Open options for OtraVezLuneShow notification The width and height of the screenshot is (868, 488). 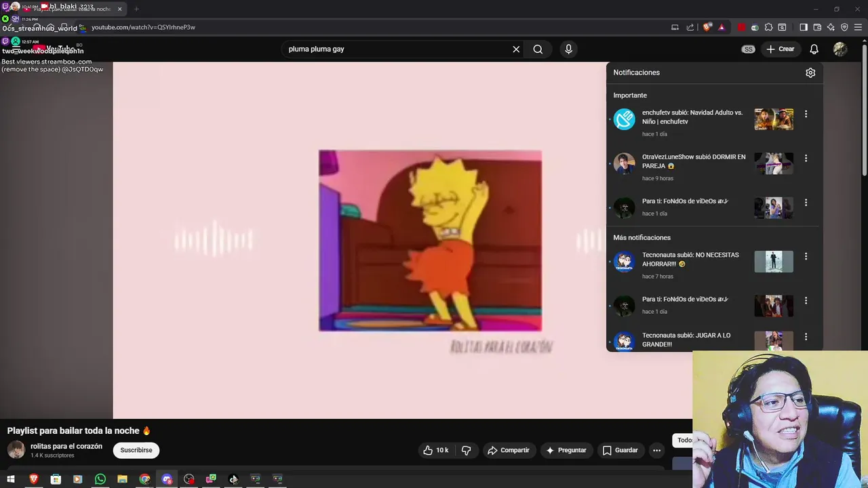tap(806, 158)
